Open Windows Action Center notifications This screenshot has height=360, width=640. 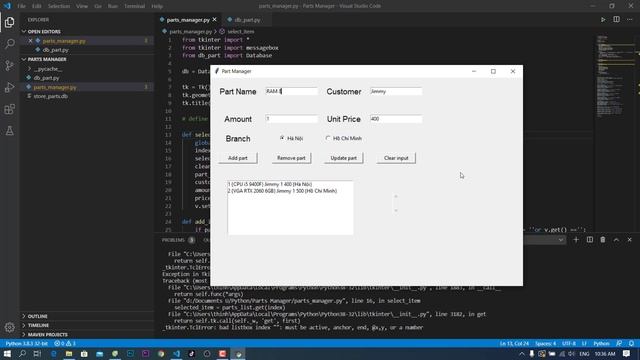pos(627,353)
